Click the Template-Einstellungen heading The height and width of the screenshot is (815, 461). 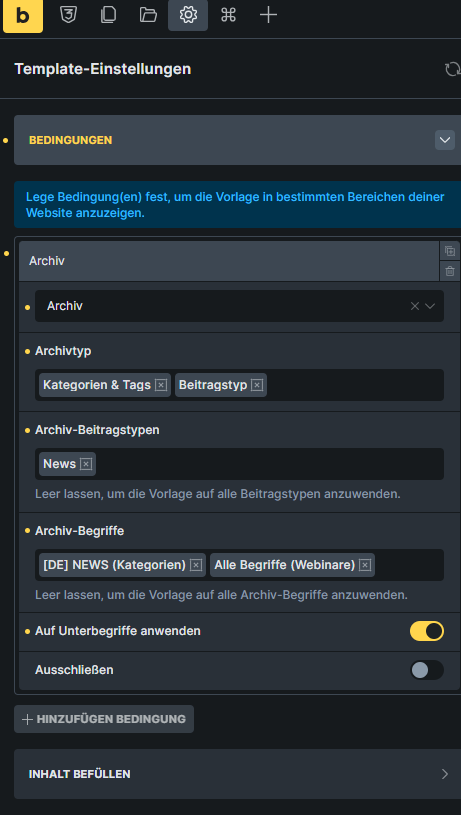point(103,69)
